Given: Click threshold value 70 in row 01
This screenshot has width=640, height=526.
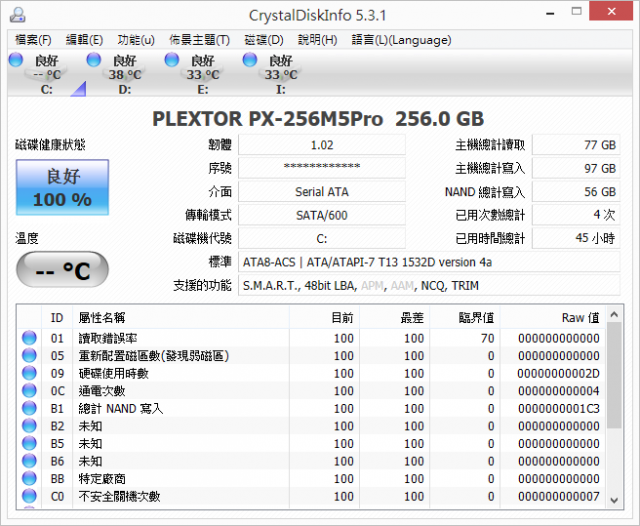Looking at the screenshot, I should 487,338.
